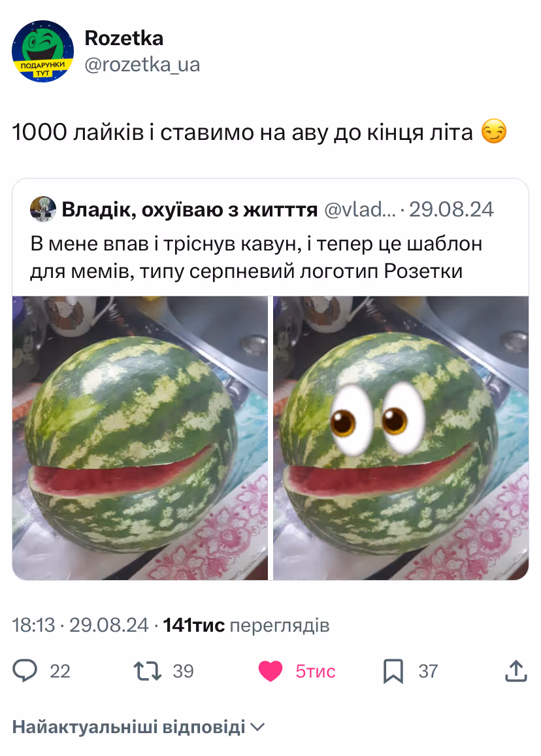Viewport: 541px width, 756px height.
Task: Click the 5тис likes count
Action: coord(315,671)
